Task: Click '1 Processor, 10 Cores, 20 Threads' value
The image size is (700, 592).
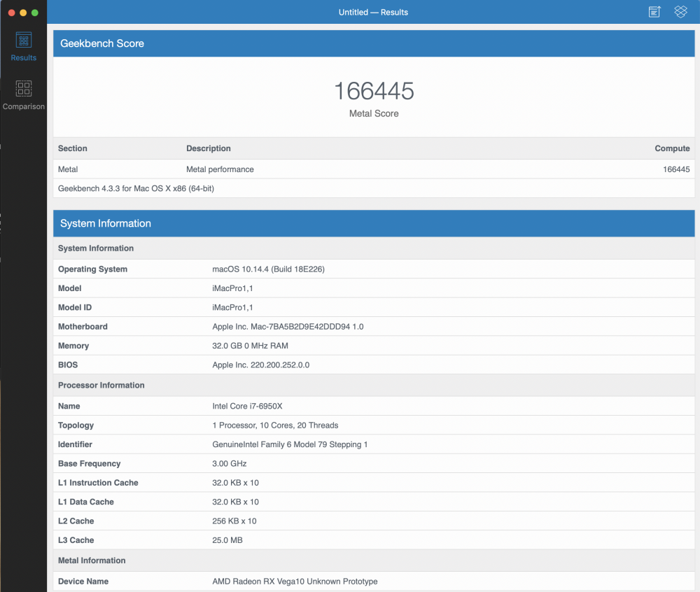Action: point(275,425)
